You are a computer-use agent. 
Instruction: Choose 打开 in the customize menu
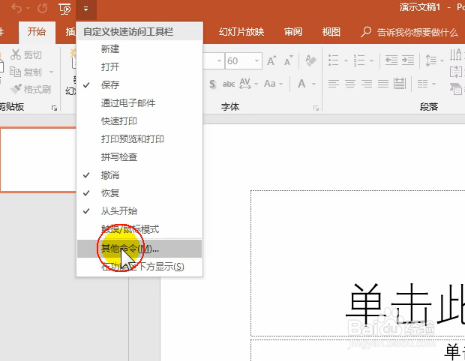tap(139, 67)
